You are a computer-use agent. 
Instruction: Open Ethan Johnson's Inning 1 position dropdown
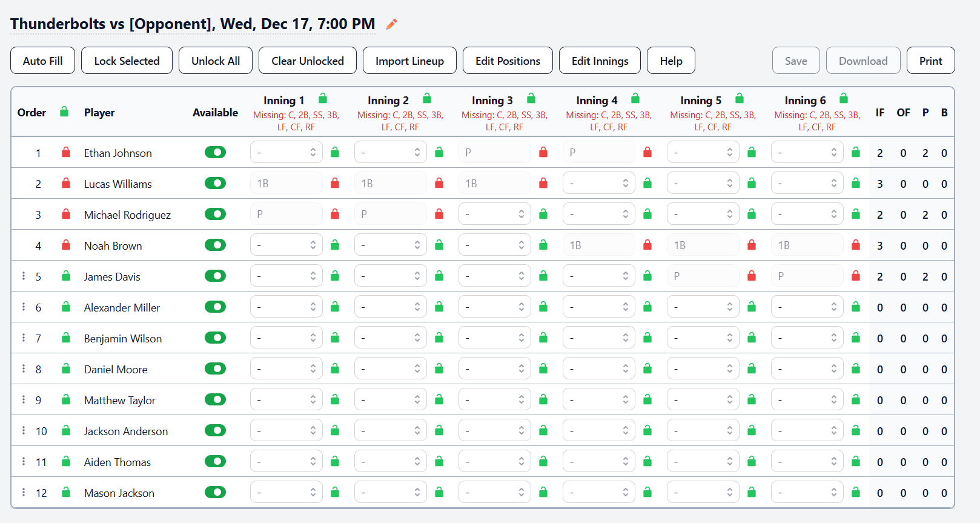point(286,153)
